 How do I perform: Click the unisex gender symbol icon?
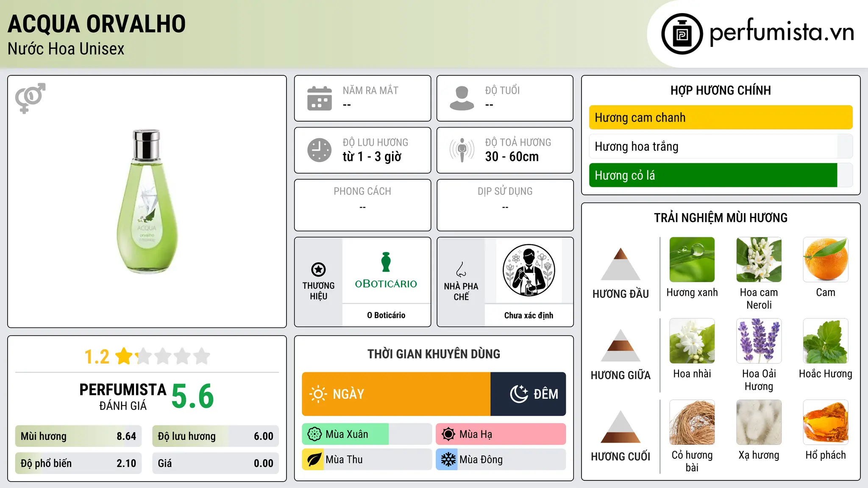30,98
